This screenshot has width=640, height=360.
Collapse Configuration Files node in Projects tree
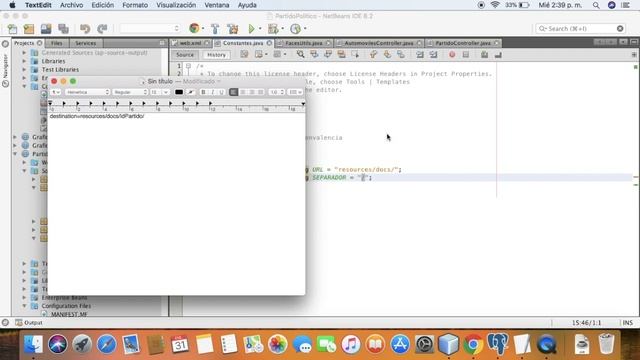(x=24, y=306)
